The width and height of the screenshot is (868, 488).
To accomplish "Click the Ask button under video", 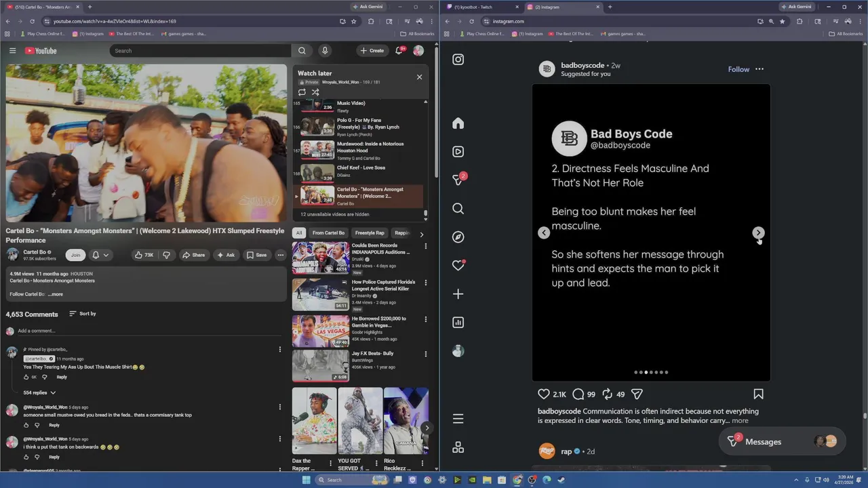I will coord(226,255).
